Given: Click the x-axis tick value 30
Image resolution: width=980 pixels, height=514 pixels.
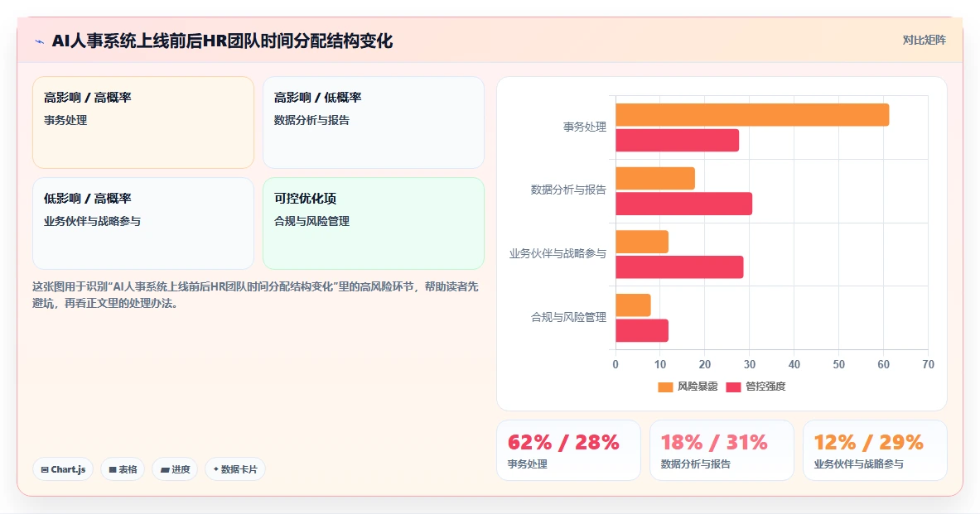Looking at the screenshot, I should pyautogui.click(x=750, y=364).
